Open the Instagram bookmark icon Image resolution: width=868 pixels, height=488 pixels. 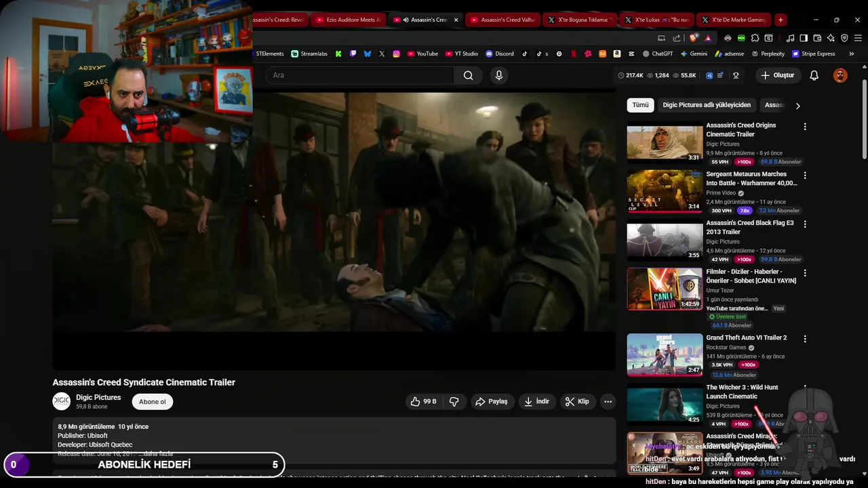[397, 54]
